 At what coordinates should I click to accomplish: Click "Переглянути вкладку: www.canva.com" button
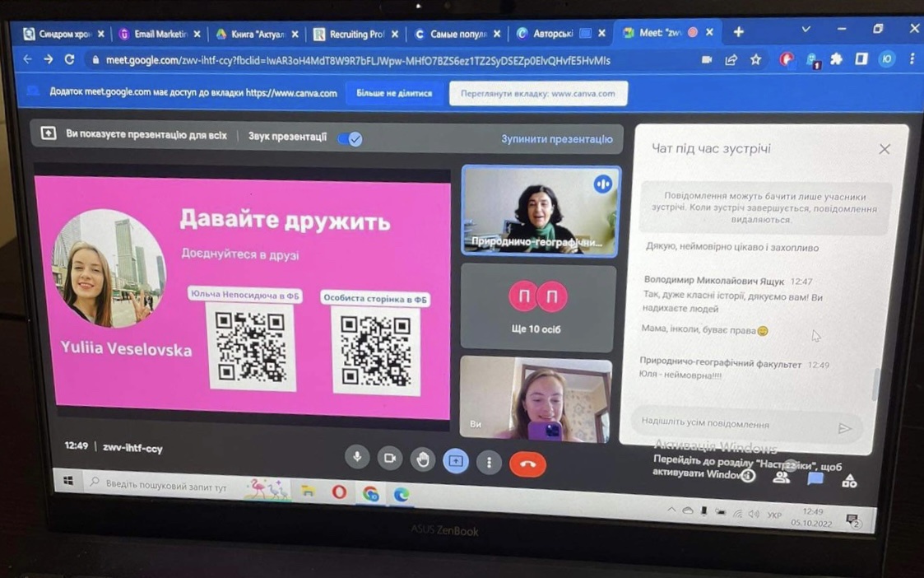click(x=538, y=93)
